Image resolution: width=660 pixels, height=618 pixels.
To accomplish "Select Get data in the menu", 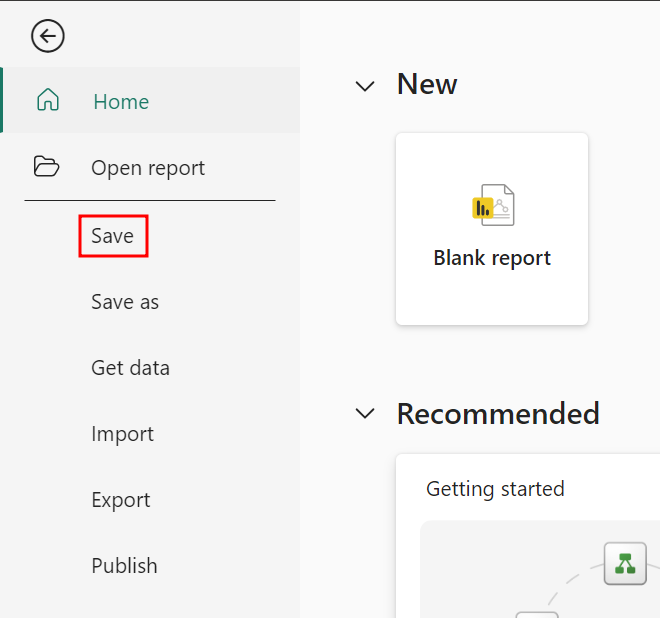I will point(130,368).
